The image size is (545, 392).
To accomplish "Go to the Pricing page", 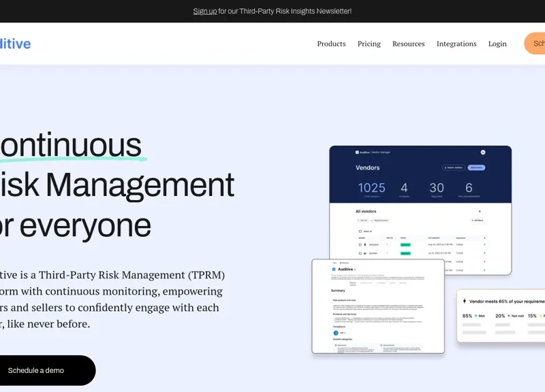I will pyautogui.click(x=369, y=44).
